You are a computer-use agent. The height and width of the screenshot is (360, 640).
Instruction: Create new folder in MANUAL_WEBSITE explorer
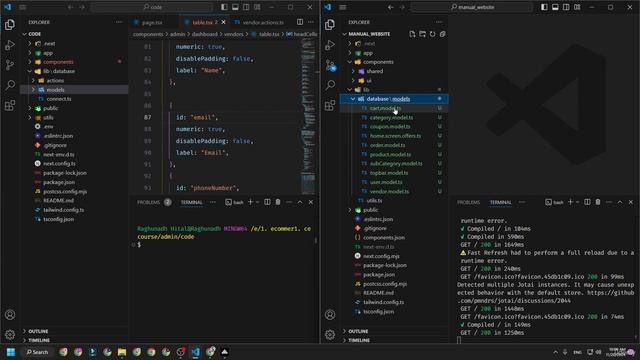coord(422,34)
